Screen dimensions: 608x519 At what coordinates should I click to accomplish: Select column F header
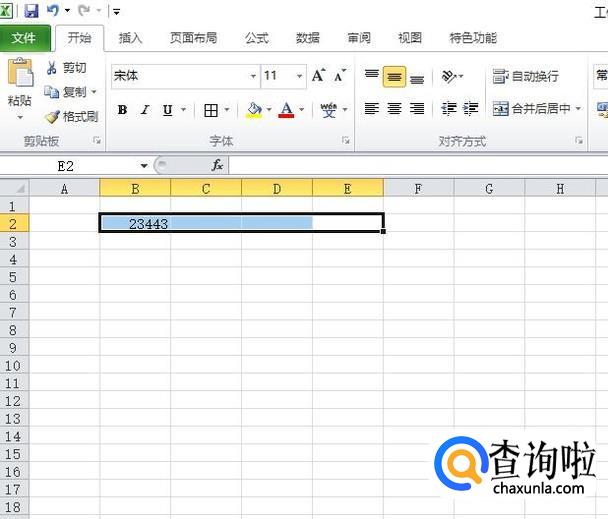tap(418, 189)
